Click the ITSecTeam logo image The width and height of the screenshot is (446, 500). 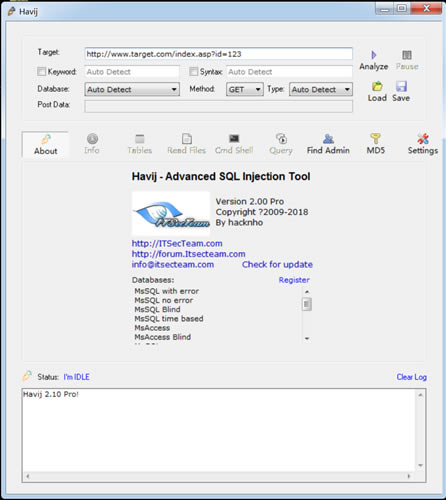(x=171, y=214)
